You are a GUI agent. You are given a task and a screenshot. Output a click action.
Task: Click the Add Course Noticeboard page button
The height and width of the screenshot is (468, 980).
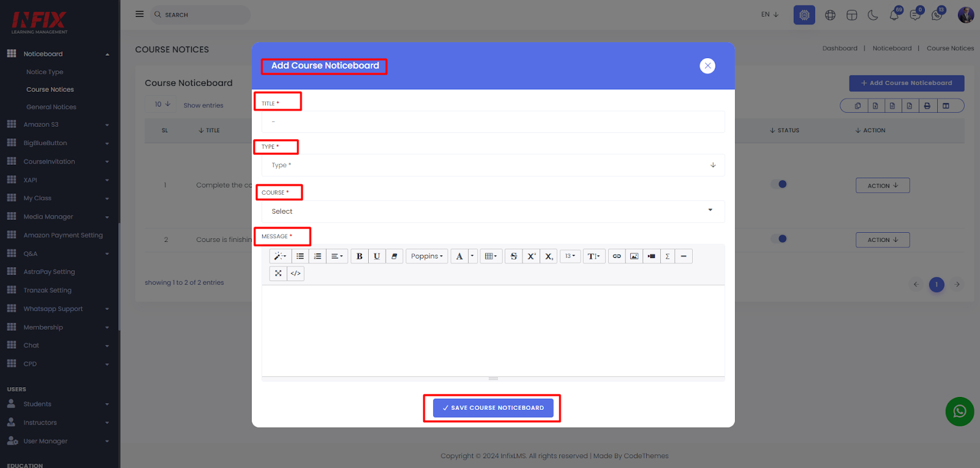(x=907, y=83)
